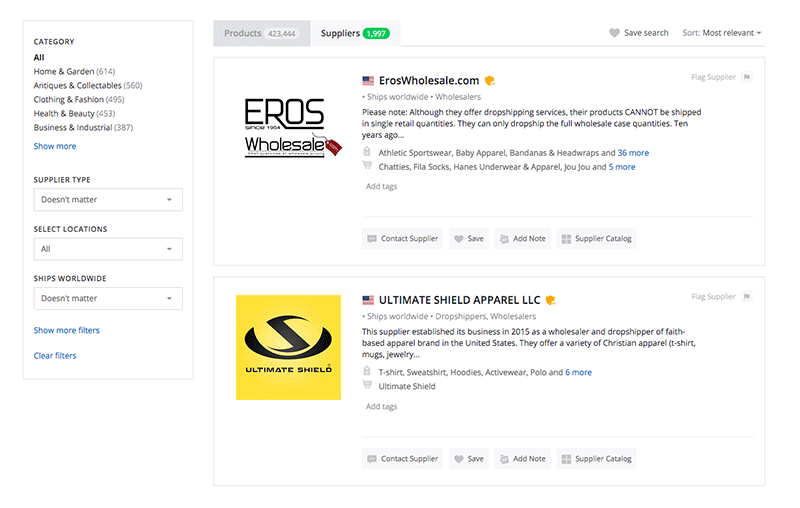Clear all filters

[55, 356]
